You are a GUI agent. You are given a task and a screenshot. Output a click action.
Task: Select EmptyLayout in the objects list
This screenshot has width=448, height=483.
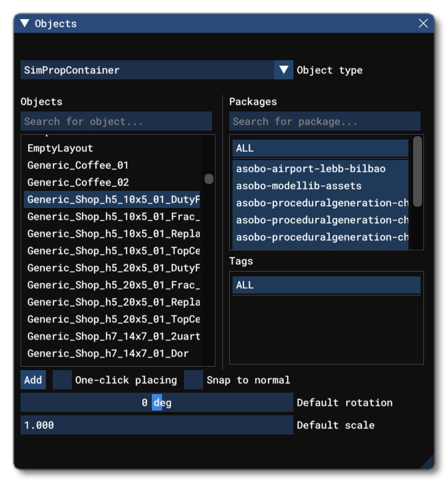click(x=111, y=148)
